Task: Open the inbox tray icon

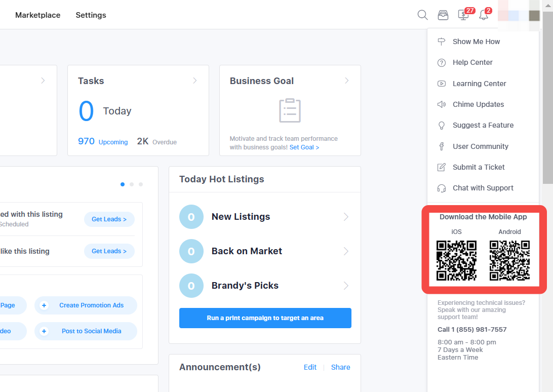Action: pyautogui.click(x=443, y=15)
